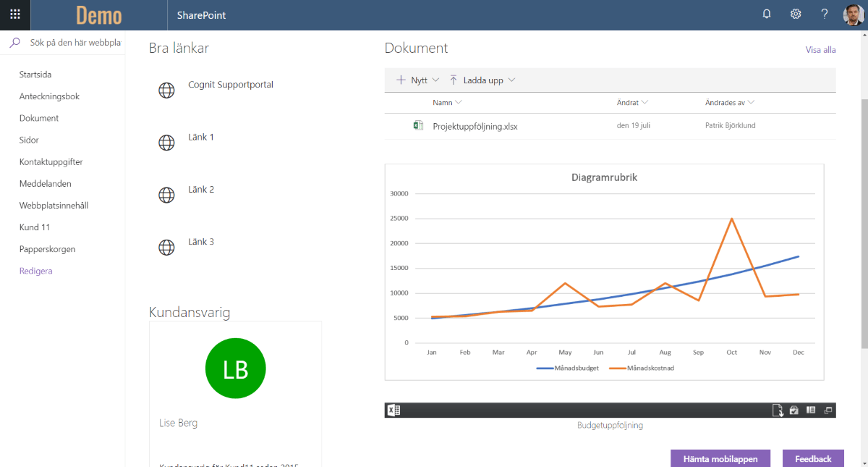Expand the Ladda upp dropdown

pos(482,80)
